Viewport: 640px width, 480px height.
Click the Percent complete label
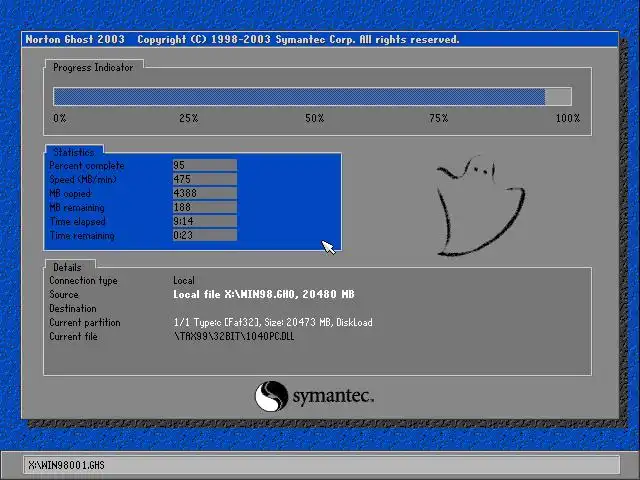click(87, 166)
